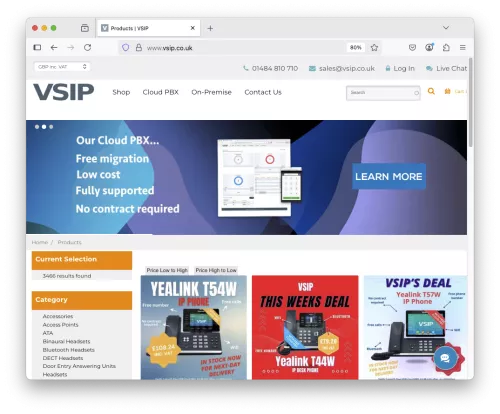Open the On-Premise menu
Image resolution: width=500 pixels, height=414 pixels.
(x=211, y=92)
